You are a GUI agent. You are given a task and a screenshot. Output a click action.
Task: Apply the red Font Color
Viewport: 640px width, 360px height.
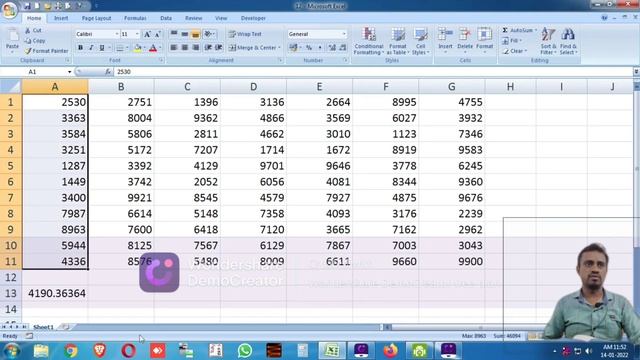[x=153, y=48]
